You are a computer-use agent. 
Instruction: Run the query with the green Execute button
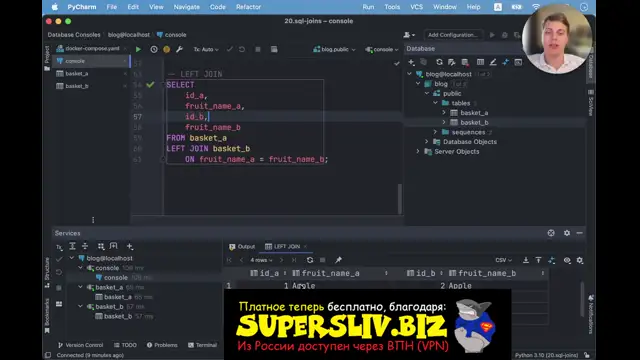coord(138,49)
